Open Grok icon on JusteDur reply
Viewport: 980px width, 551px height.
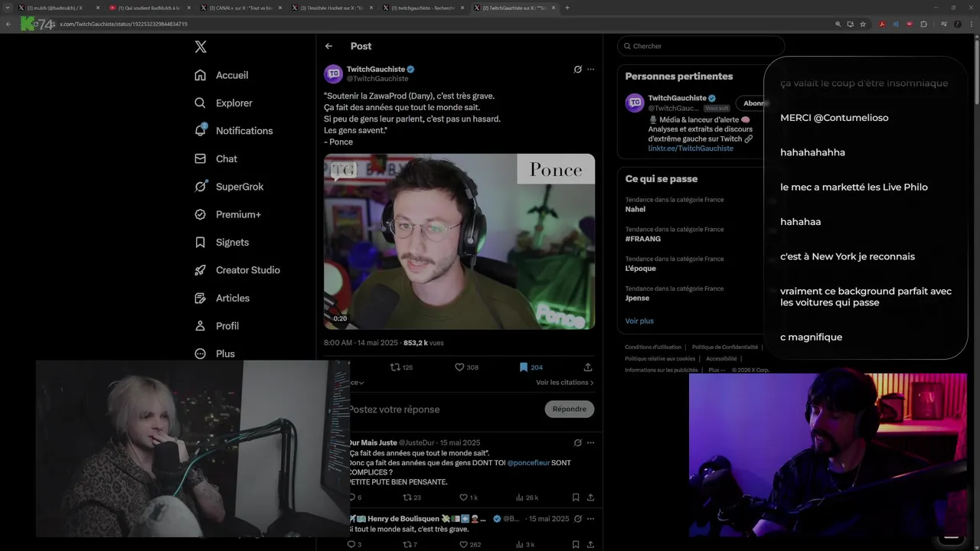click(578, 442)
